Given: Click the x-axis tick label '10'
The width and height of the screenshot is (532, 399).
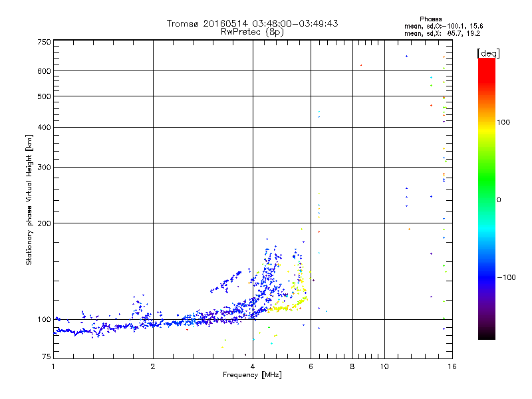Looking at the screenshot, I should [x=384, y=366].
